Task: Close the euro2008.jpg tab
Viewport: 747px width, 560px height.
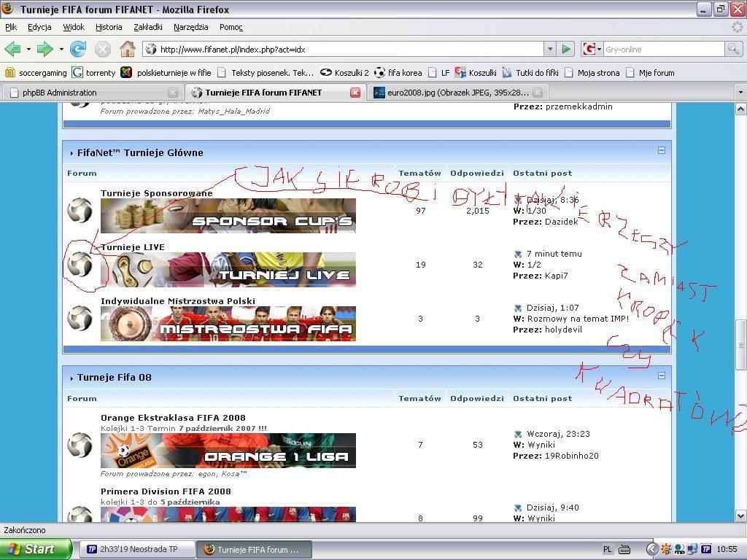Action: pos(538,93)
